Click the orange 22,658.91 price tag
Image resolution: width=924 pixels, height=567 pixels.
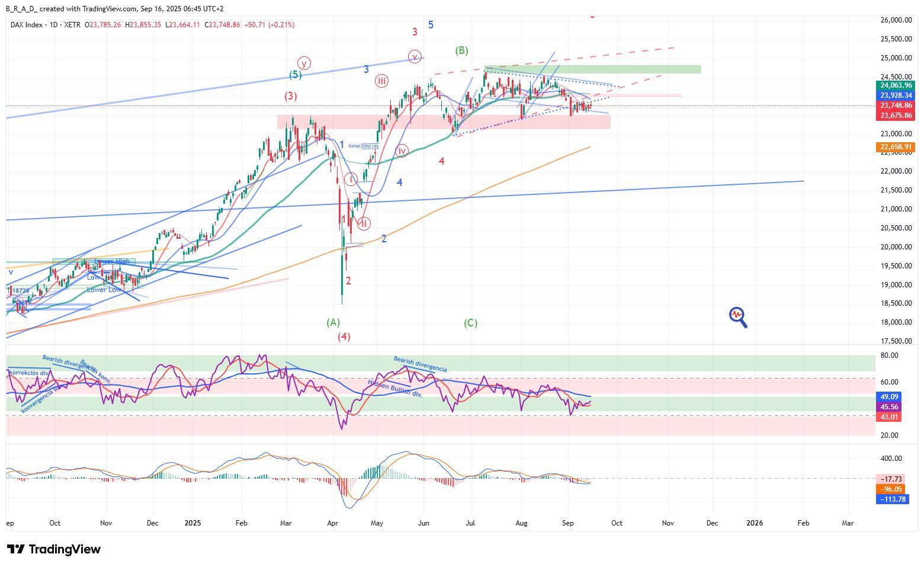(896, 147)
